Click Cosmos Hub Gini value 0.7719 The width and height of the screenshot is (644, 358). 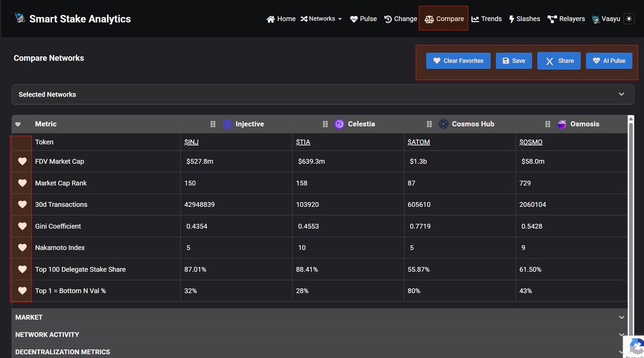tap(420, 226)
